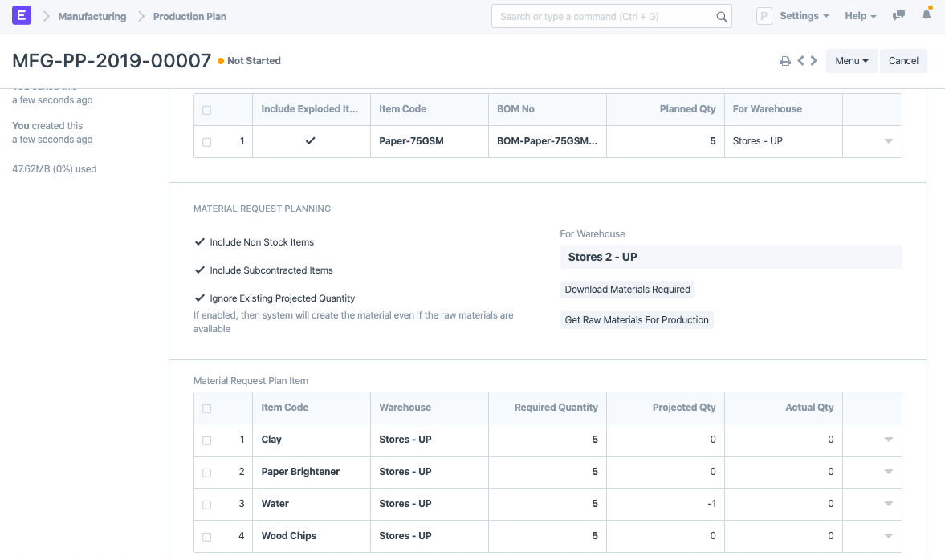Toggle Include Non Stock Items checkbox
945x560 pixels.
pyautogui.click(x=201, y=242)
